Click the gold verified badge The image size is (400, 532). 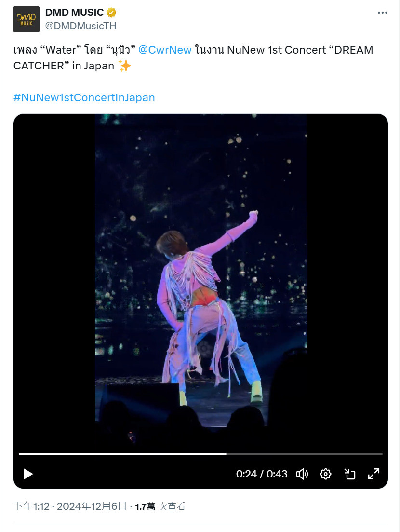tap(111, 13)
